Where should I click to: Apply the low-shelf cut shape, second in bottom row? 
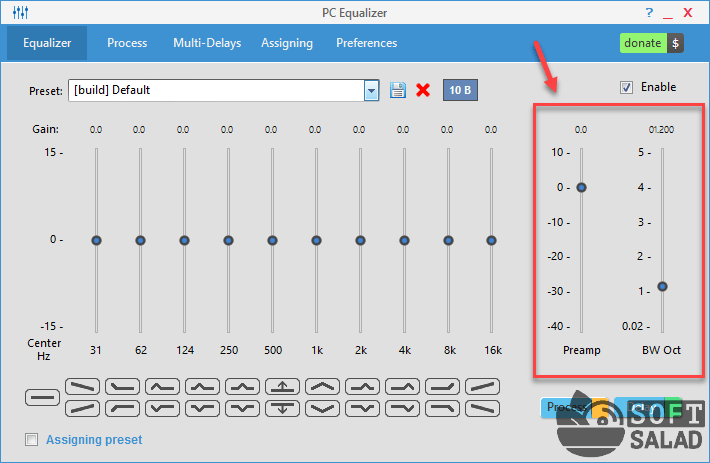pyautogui.click(x=122, y=409)
